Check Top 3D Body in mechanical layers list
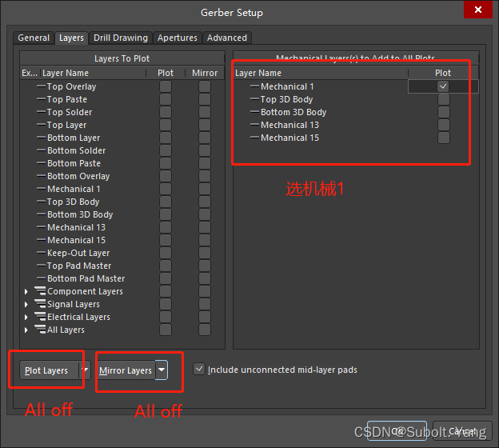The height and width of the screenshot is (448, 499). click(444, 99)
